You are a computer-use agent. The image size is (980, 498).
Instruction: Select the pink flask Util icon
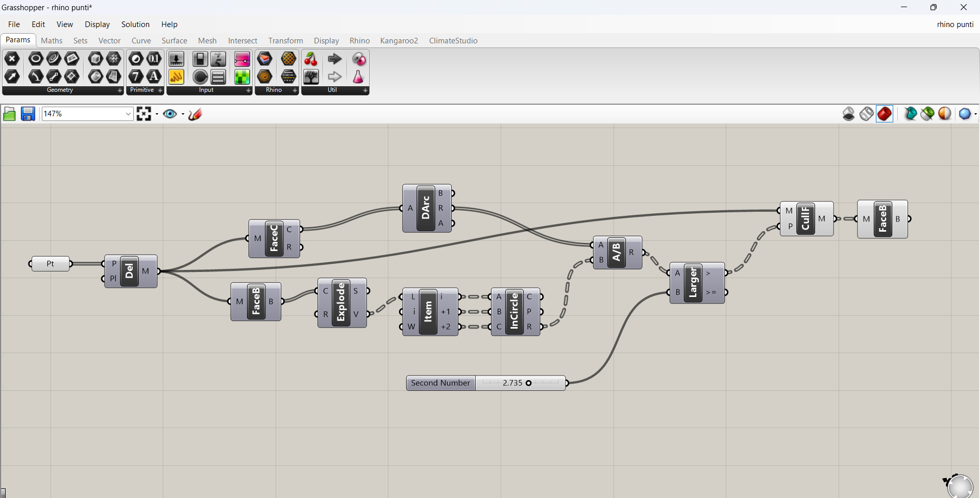click(358, 77)
